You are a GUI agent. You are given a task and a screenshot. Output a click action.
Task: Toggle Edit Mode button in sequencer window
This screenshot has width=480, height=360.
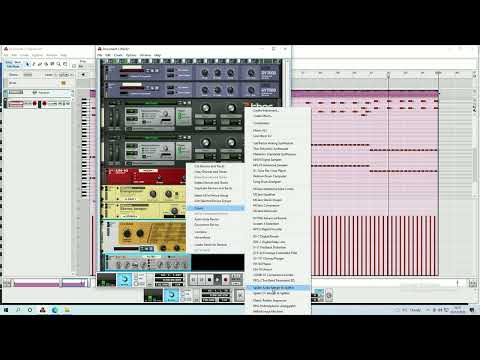point(13,64)
